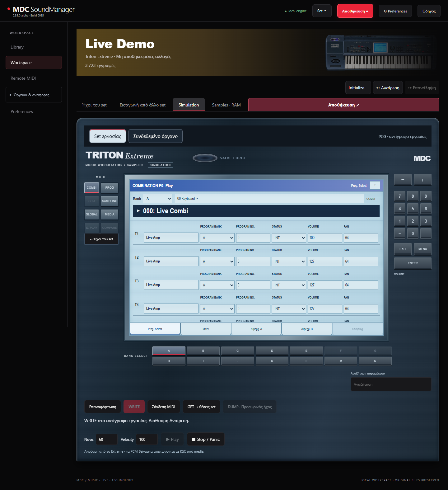Click the Play note playback button

click(x=172, y=439)
